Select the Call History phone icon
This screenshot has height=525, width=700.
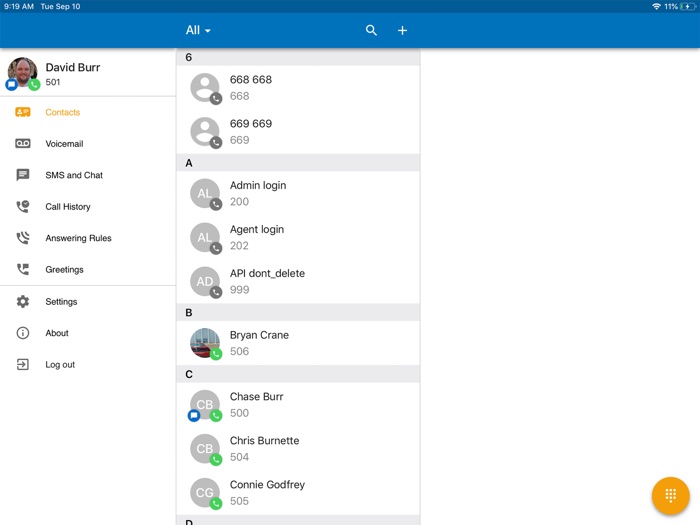coord(23,207)
